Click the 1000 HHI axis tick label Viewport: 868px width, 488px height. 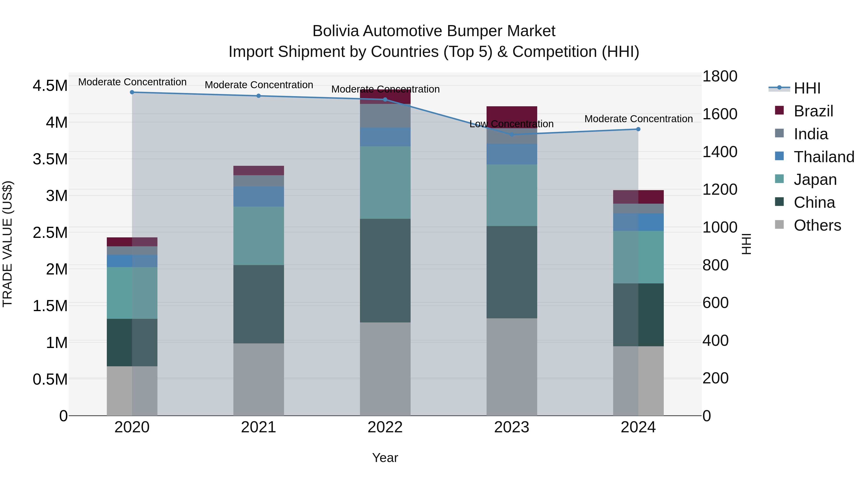click(720, 227)
